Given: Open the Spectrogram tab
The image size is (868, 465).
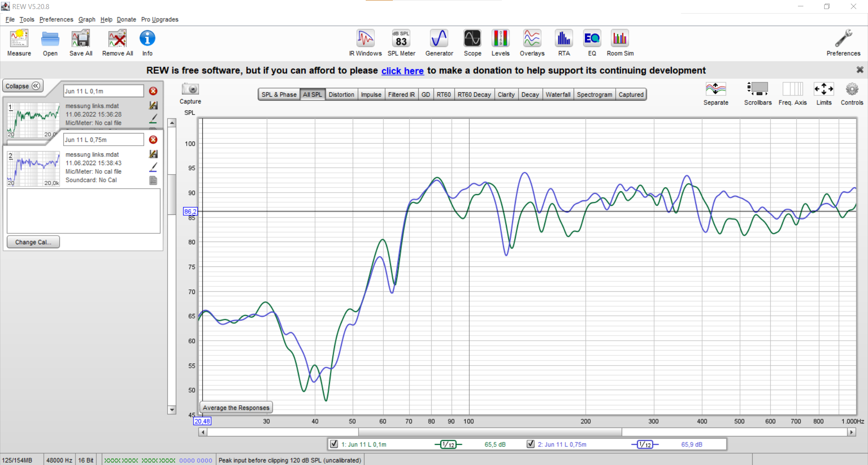Looking at the screenshot, I should click(594, 95).
